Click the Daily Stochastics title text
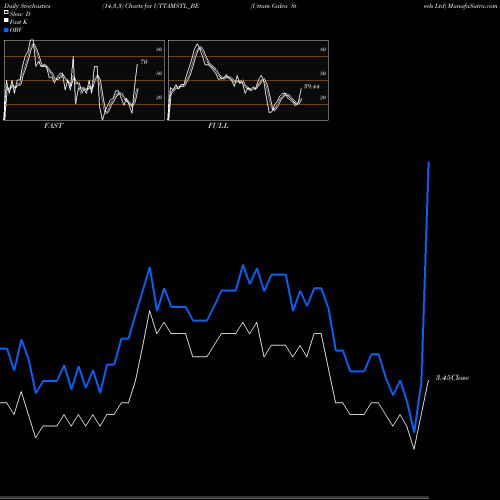This screenshot has width=500, height=500. pyautogui.click(x=27, y=6)
